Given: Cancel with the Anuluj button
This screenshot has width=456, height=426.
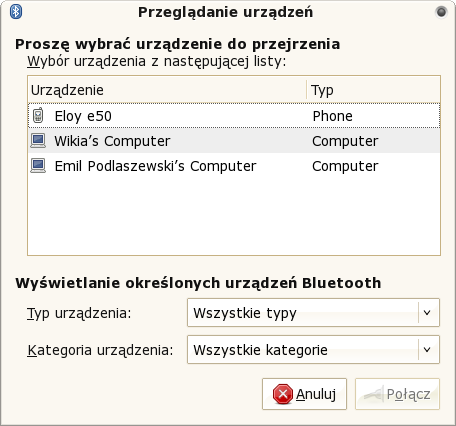Looking at the screenshot, I should [304, 394].
